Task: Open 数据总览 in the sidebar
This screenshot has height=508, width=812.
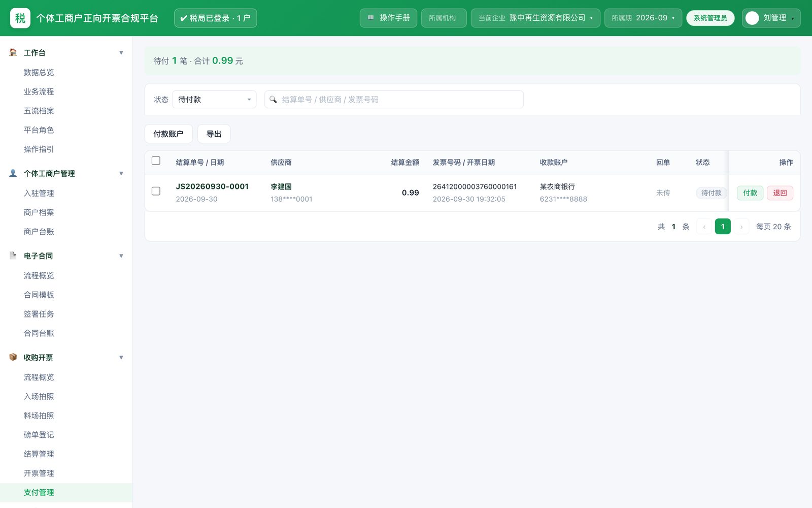Action: click(39, 72)
